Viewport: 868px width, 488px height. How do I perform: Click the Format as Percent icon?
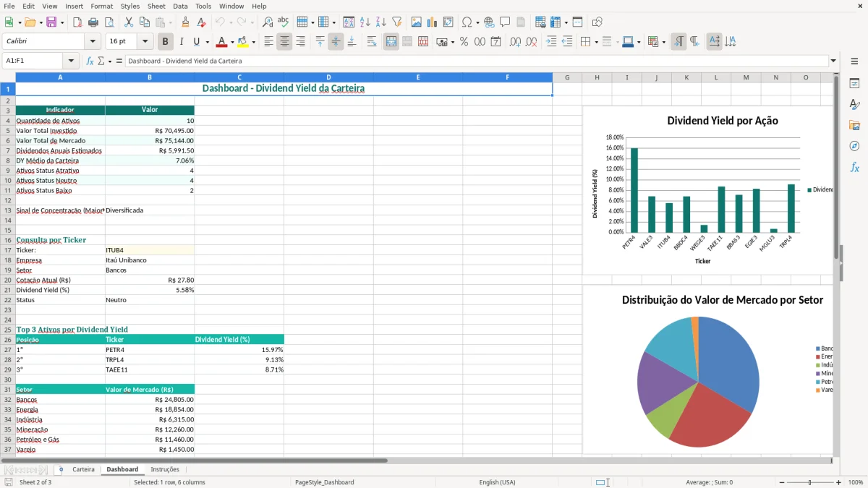[464, 42]
